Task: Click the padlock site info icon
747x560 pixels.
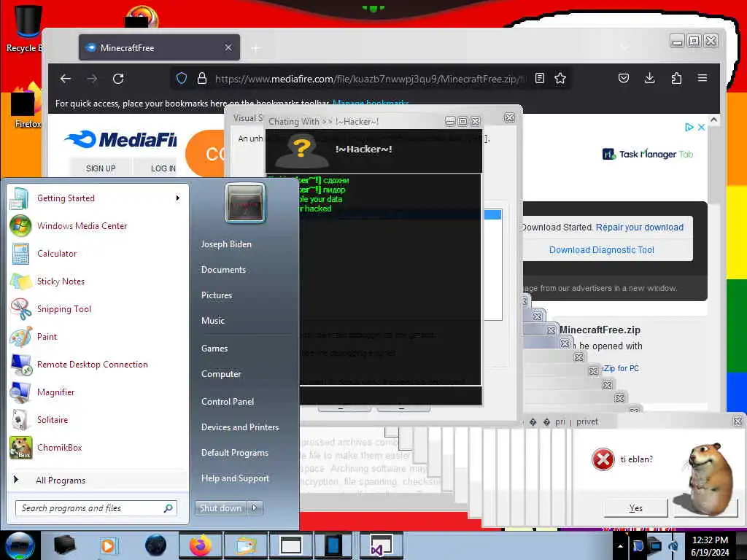Action: 202,79
